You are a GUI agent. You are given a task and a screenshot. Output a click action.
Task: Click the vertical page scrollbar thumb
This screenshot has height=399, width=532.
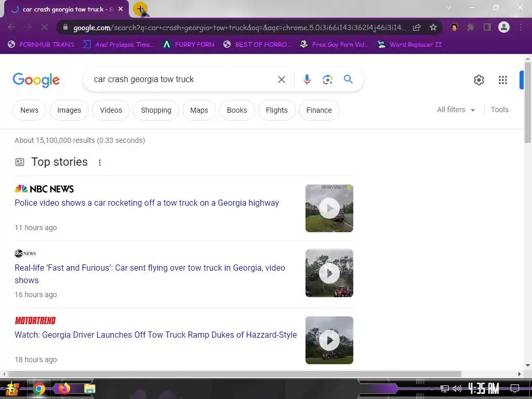528,102
